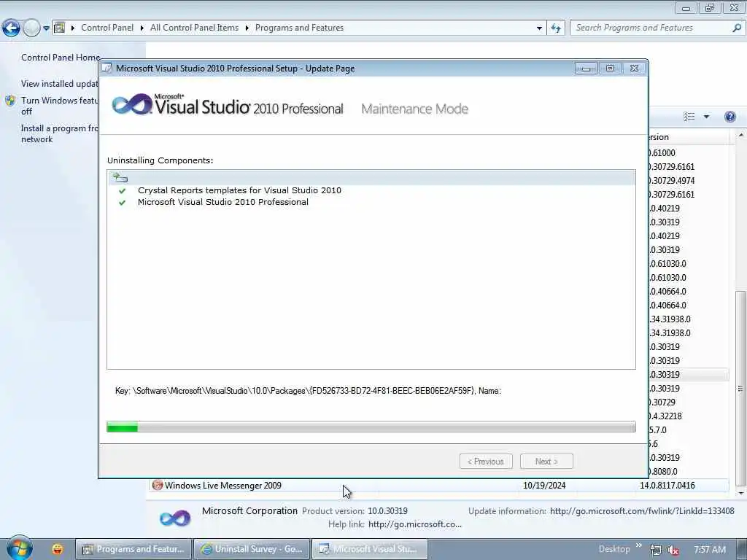This screenshot has height=560, width=747.
Task: Select the Control Panel breadcrumb
Action: click(x=107, y=28)
